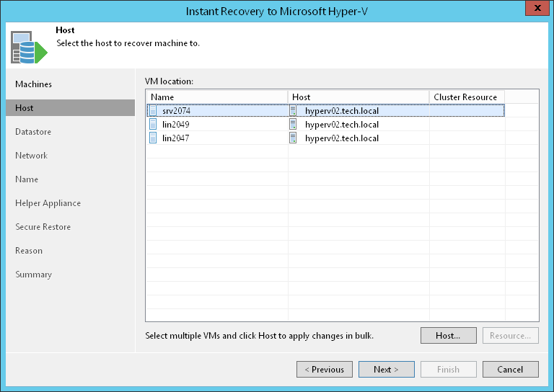Go to the Network step
This screenshot has height=392, width=554.
pyautogui.click(x=32, y=156)
